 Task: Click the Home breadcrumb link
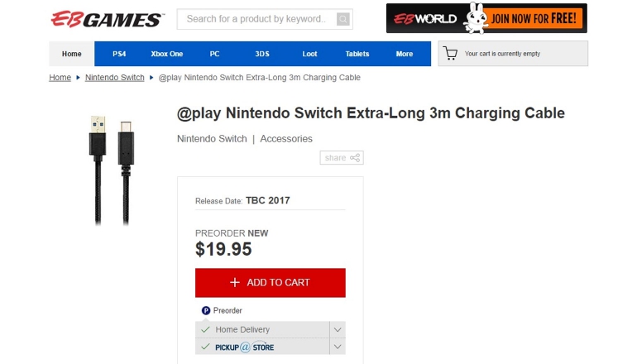60,78
